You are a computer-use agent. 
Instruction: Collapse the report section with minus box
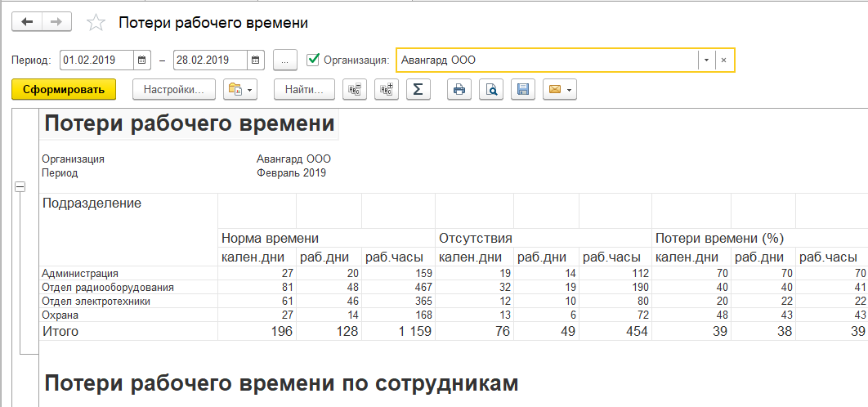pyautogui.click(x=20, y=187)
